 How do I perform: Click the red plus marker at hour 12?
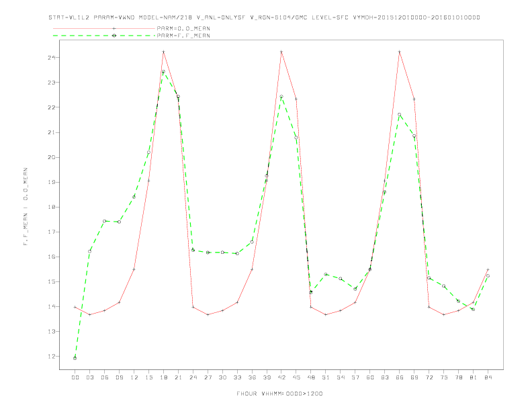coord(134,269)
